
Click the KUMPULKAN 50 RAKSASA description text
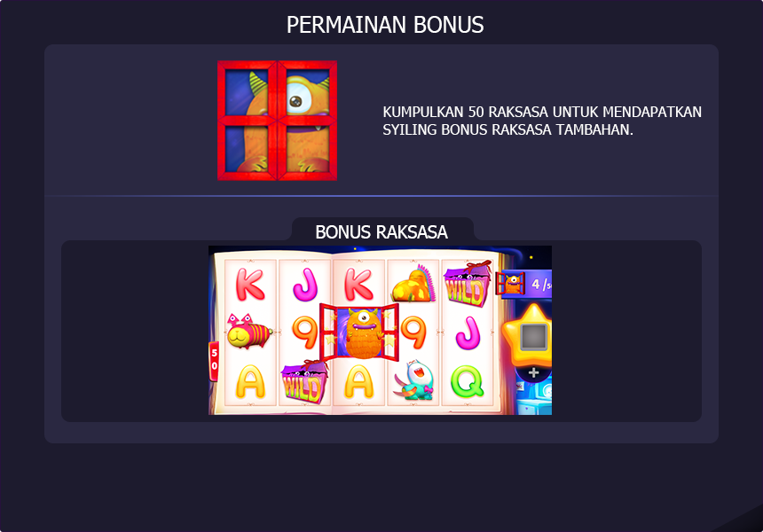(x=542, y=121)
